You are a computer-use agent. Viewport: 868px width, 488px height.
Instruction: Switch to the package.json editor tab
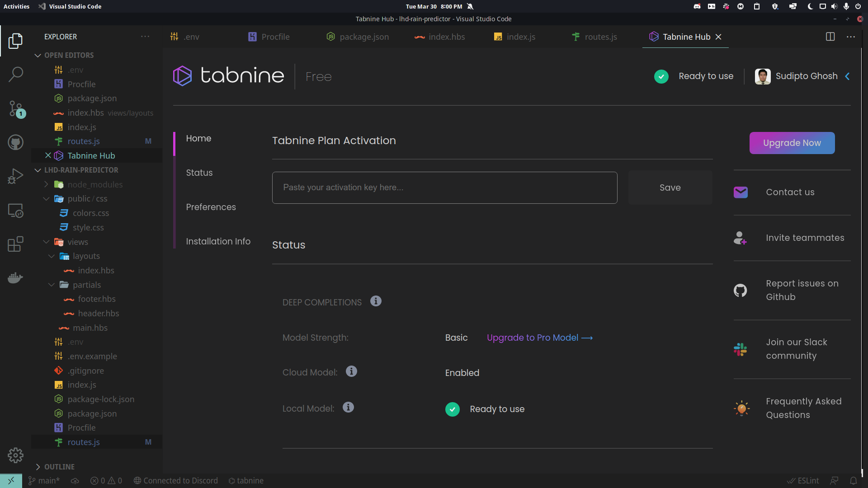[x=358, y=37]
